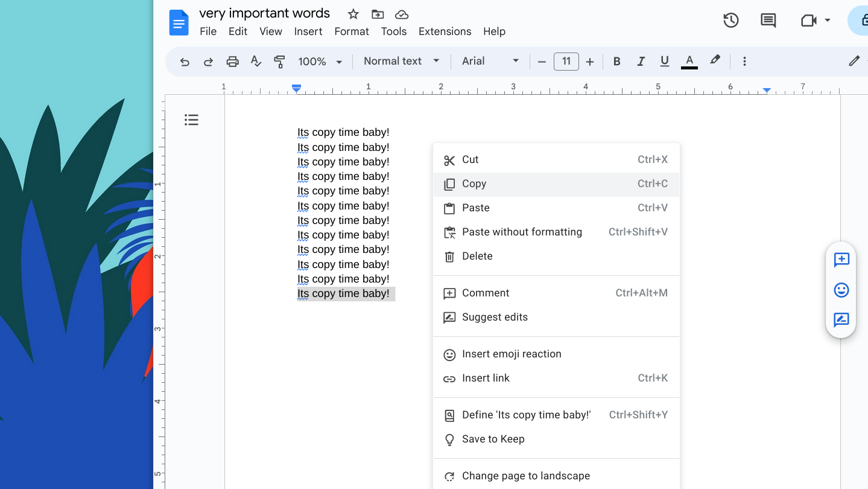Click the document title 'very important words'
Screen dimensions: 868x489
coord(264,13)
